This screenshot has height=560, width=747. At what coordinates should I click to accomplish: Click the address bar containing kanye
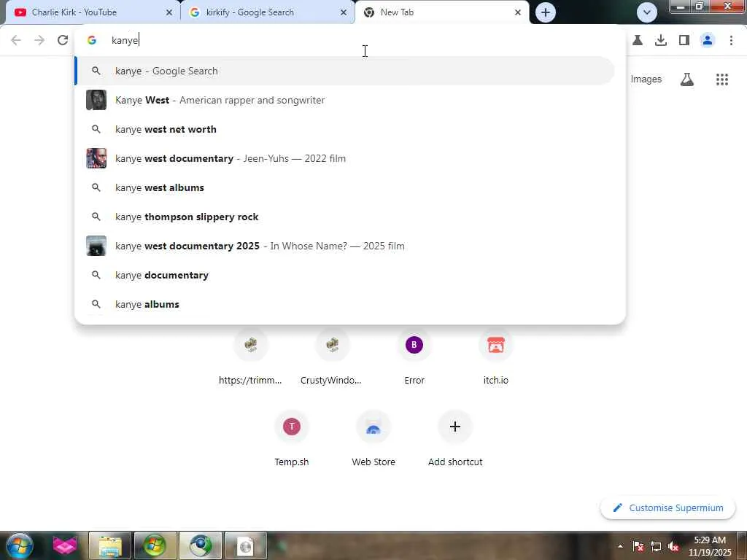350,40
